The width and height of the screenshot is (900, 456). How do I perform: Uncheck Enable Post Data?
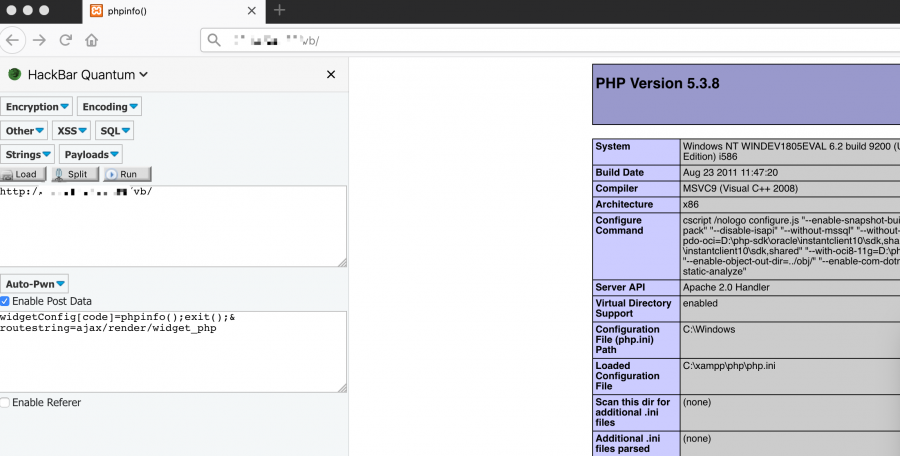pos(6,301)
